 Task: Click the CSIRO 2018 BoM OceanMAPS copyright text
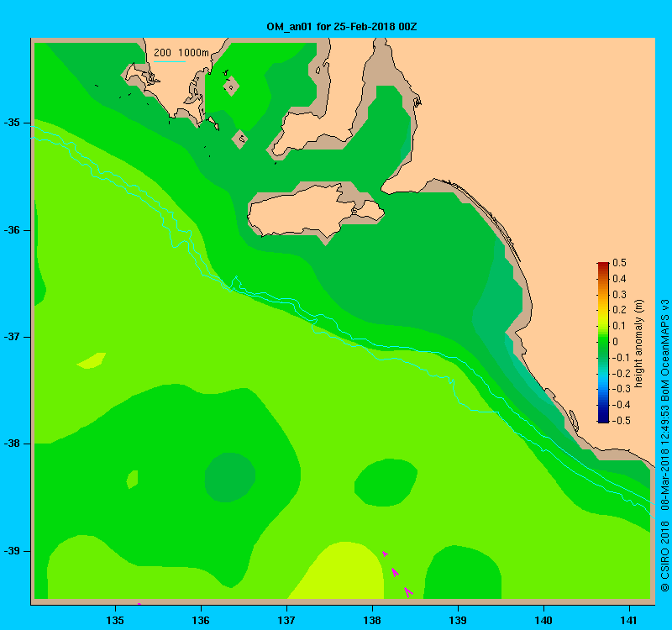(664, 445)
